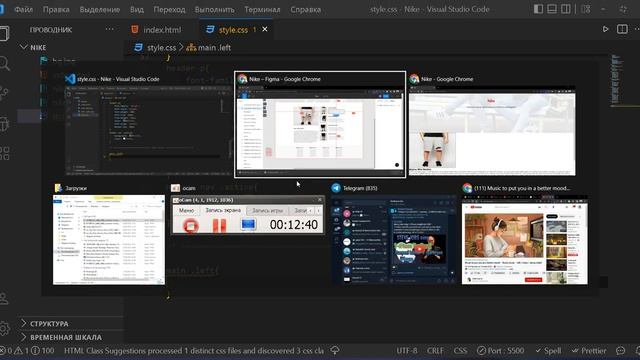The width and height of the screenshot is (640, 360).
Task: Change the UTF-8 encoding in status bar
Action: pos(407,351)
